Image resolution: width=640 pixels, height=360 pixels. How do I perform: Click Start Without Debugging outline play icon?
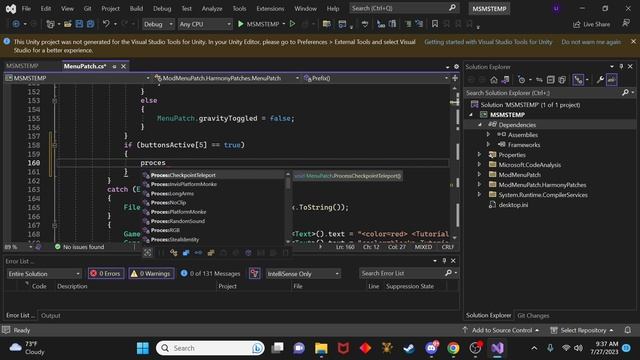pyautogui.click(x=292, y=24)
